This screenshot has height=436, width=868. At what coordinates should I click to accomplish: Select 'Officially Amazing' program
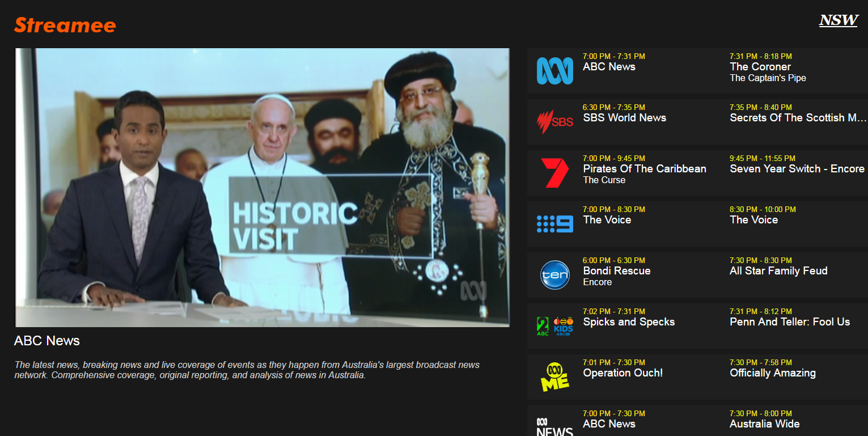[773, 373]
